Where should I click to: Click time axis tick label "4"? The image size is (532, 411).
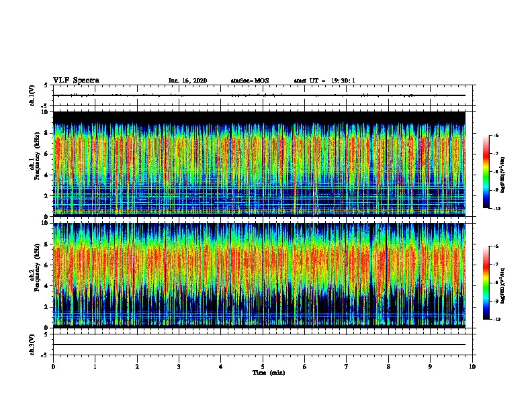(x=221, y=367)
